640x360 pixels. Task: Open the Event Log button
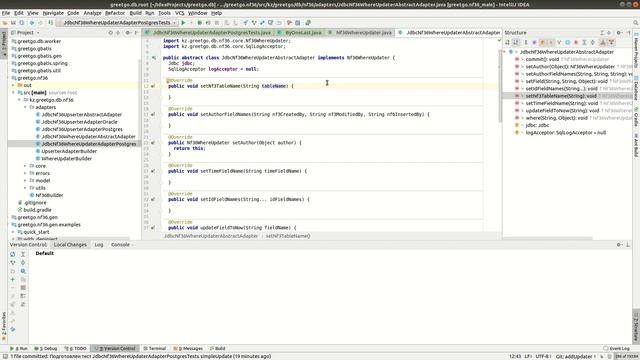[x=616, y=349]
